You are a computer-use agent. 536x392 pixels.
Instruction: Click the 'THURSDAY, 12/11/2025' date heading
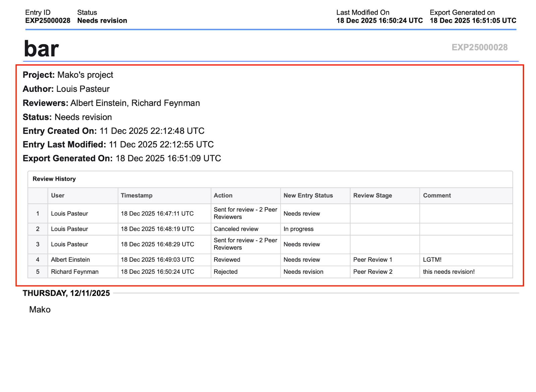(66, 293)
